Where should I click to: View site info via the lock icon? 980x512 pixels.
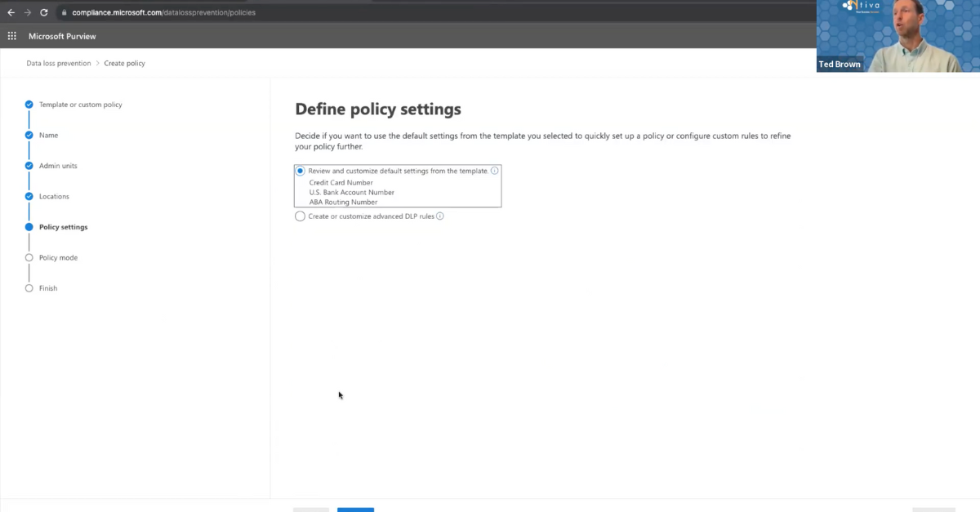(x=64, y=12)
